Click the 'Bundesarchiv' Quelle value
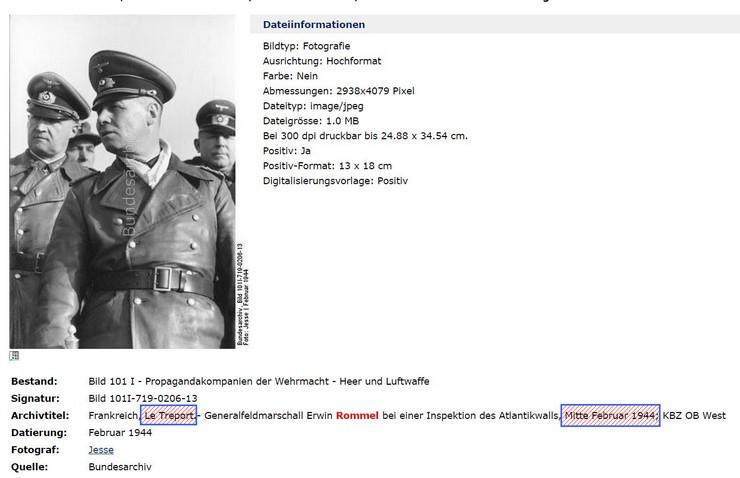 coord(120,467)
